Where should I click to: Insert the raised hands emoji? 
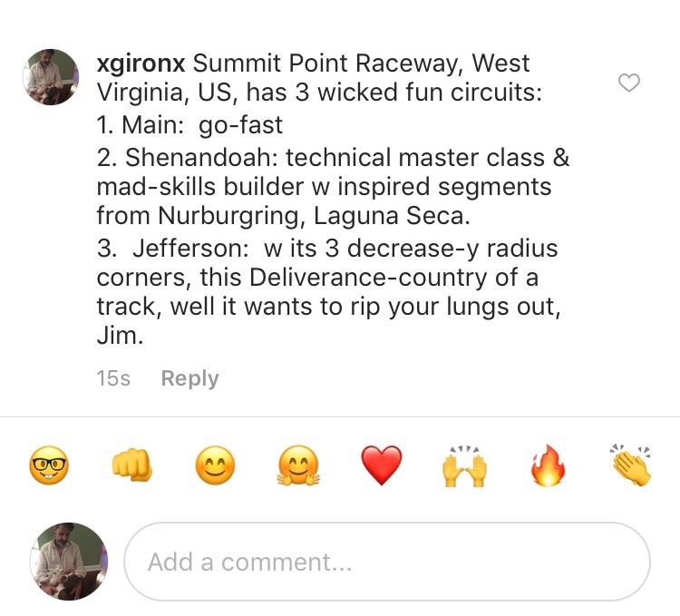click(x=464, y=466)
